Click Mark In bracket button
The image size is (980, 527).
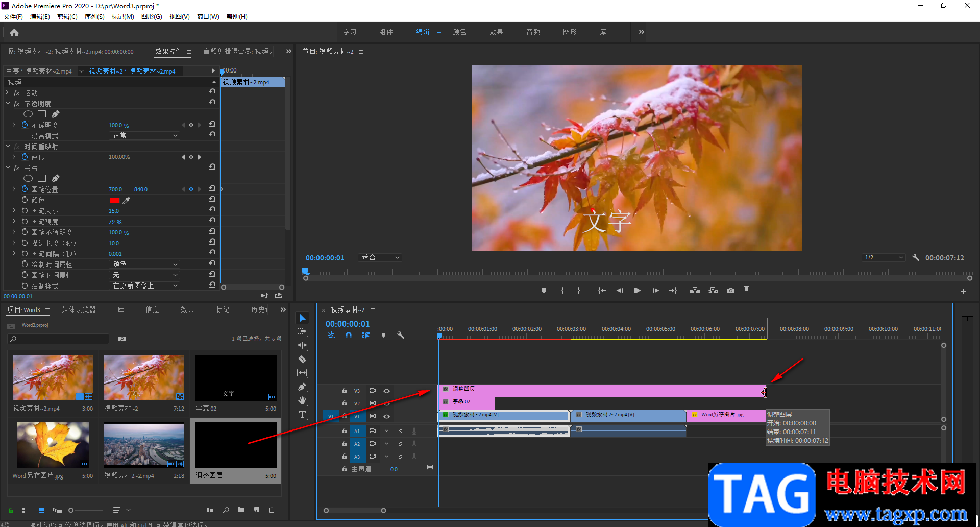coord(562,291)
